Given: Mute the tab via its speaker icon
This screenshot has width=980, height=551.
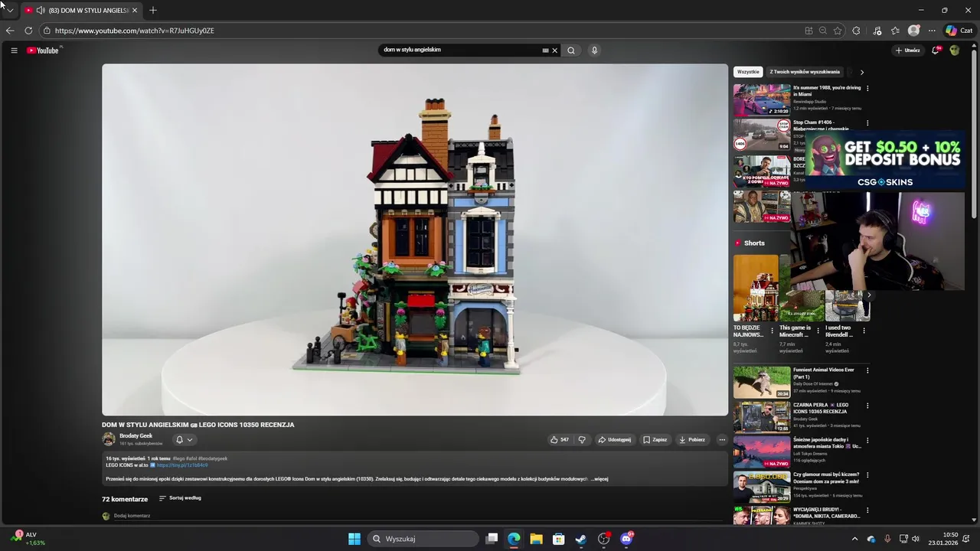Looking at the screenshot, I should point(40,11).
